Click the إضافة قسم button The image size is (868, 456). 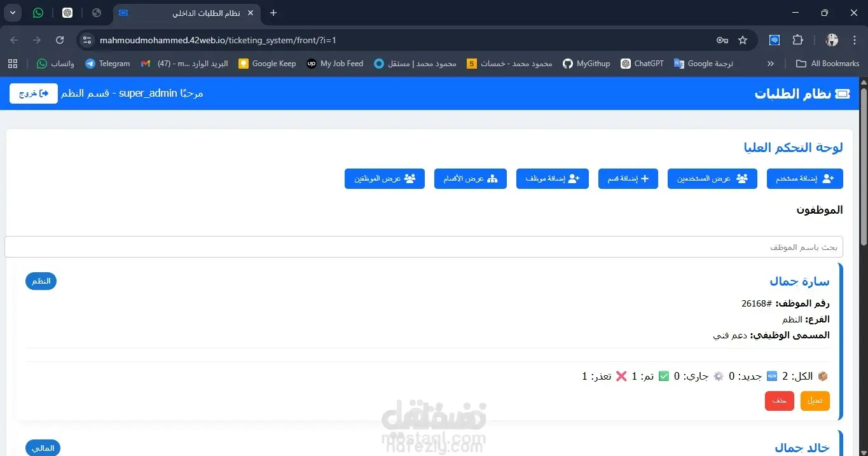click(628, 179)
